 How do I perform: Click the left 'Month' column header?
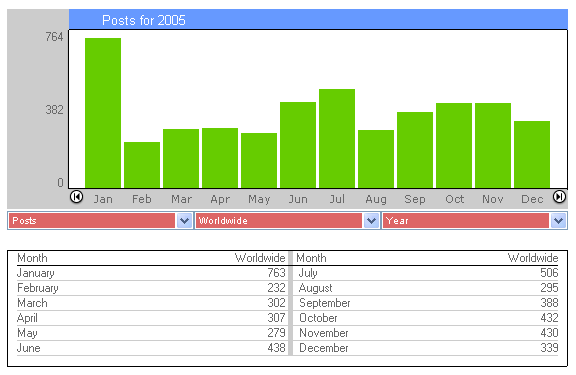(x=32, y=258)
